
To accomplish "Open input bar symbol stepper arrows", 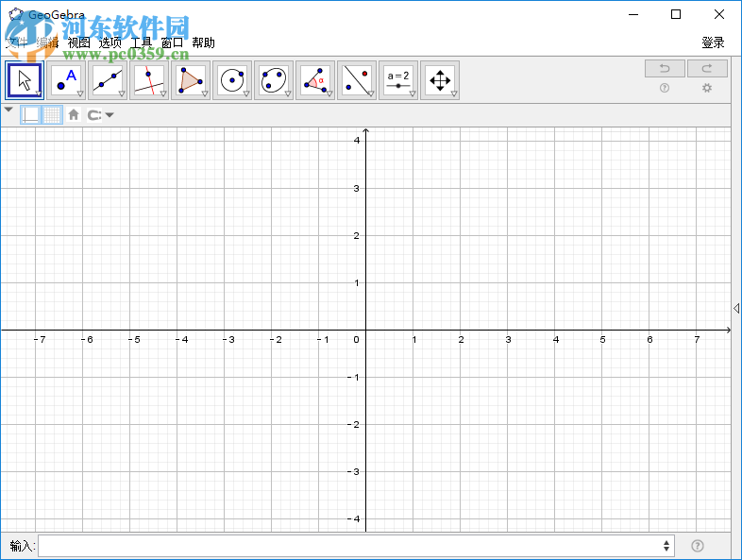I will pyautogui.click(x=666, y=546).
